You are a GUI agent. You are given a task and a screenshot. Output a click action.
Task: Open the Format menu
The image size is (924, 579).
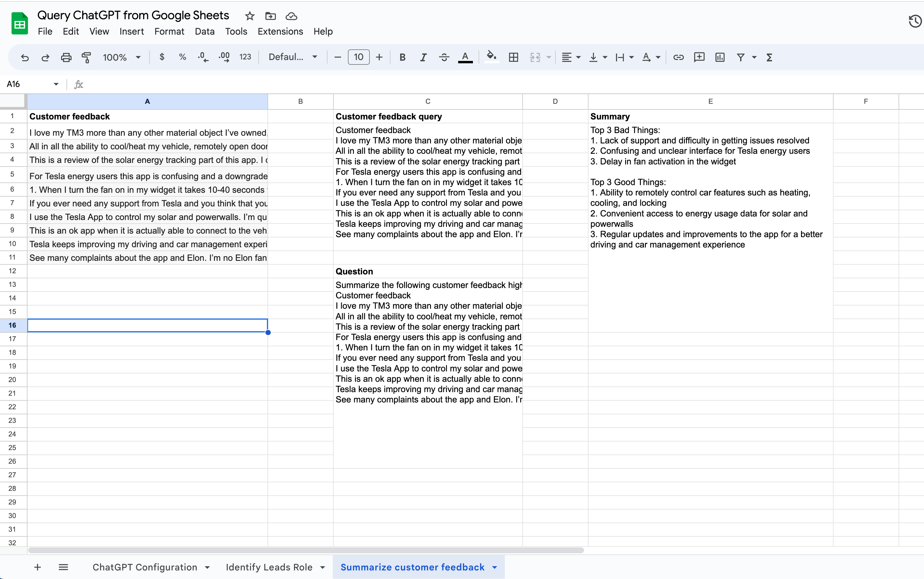[169, 31]
